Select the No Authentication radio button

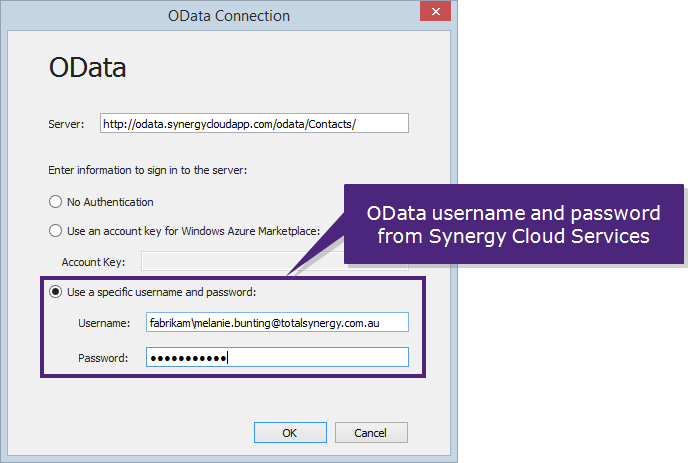pyautogui.click(x=55, y=202)
